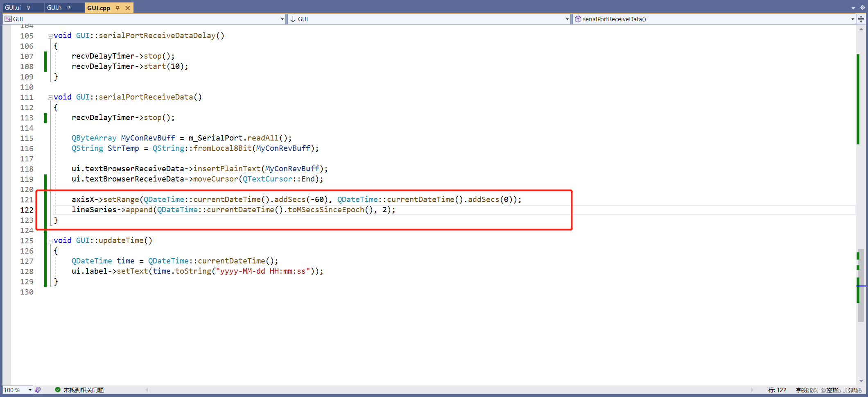Viewport: 868px width, 397px height.
Task: Click on ui.label->setText call
Action: coord(110,271)
